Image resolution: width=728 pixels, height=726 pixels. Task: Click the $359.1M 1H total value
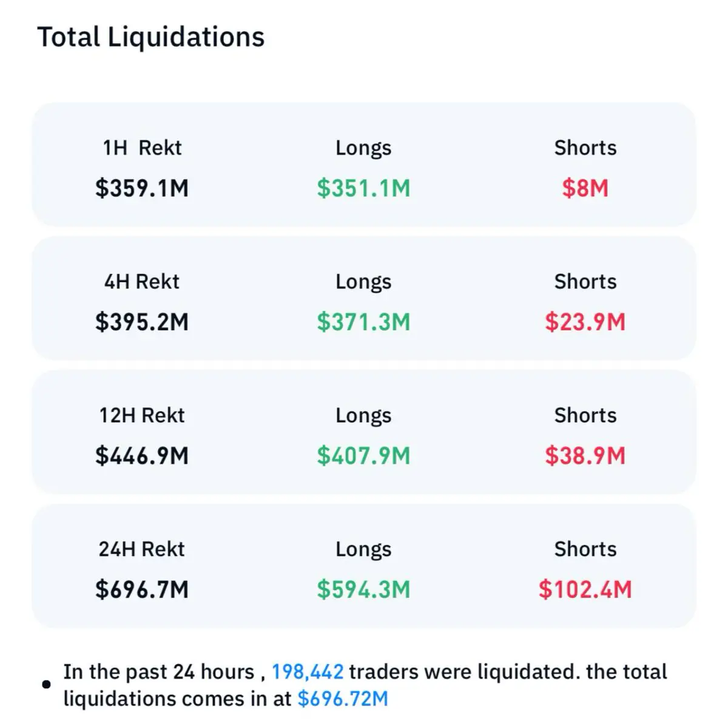point(142,188)
